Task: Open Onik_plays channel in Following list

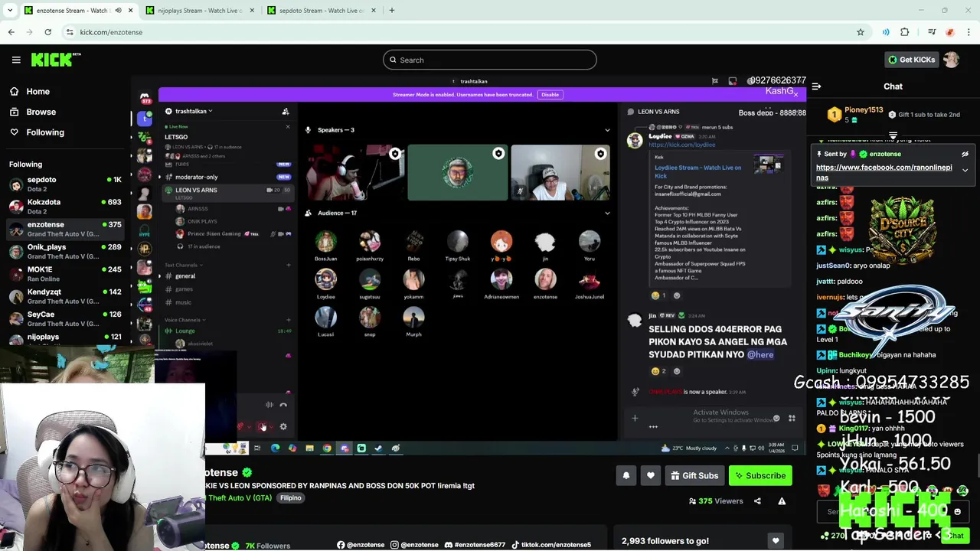Action: point(65,252)
